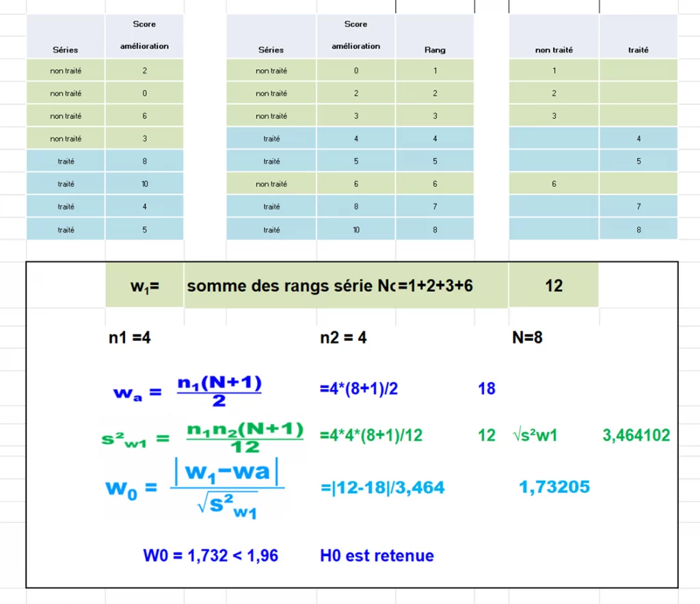The image size is (700, 604).
Task: Click the 'H0 est retenue' conclusion
Action: [x=377, y=555]
